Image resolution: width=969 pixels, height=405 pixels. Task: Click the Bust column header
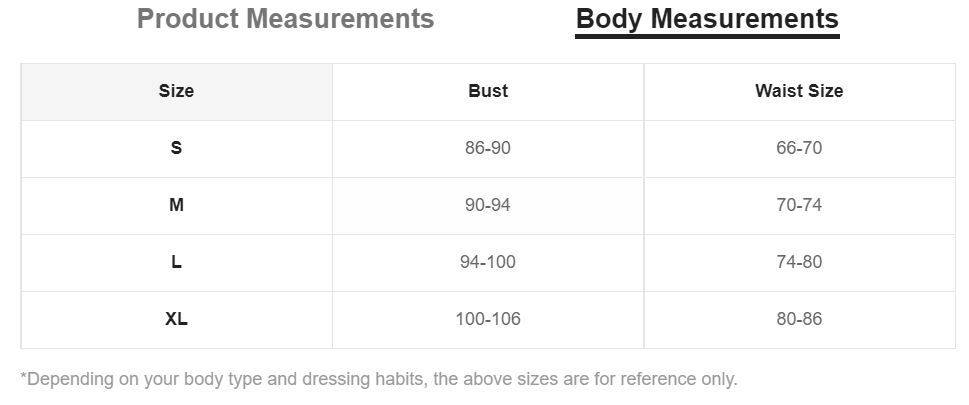pos(488,91)
